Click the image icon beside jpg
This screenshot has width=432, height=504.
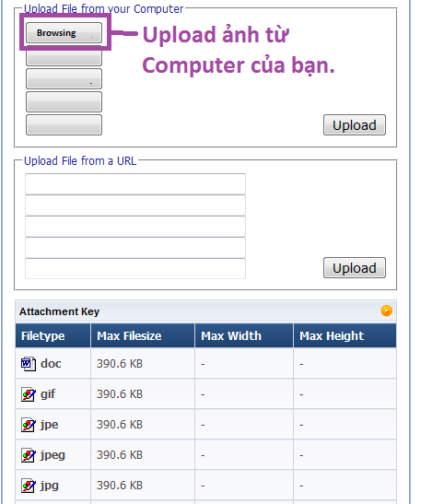coord(29,486)
